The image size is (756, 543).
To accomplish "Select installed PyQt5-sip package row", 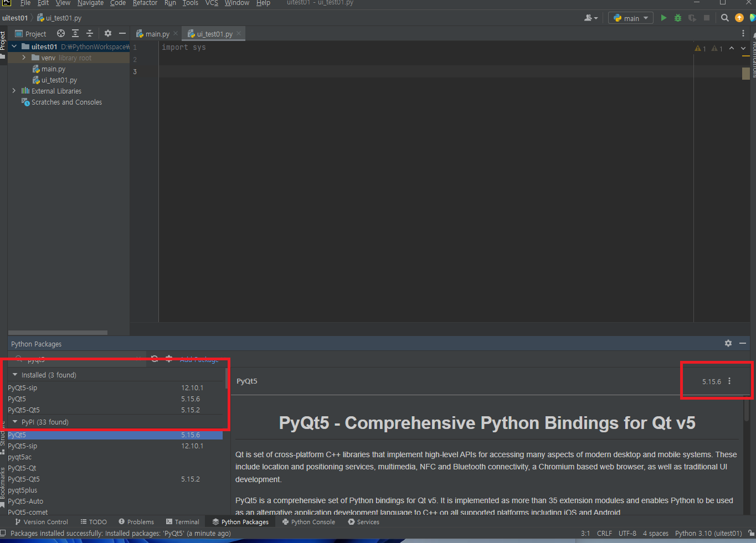I will (115, 387).
